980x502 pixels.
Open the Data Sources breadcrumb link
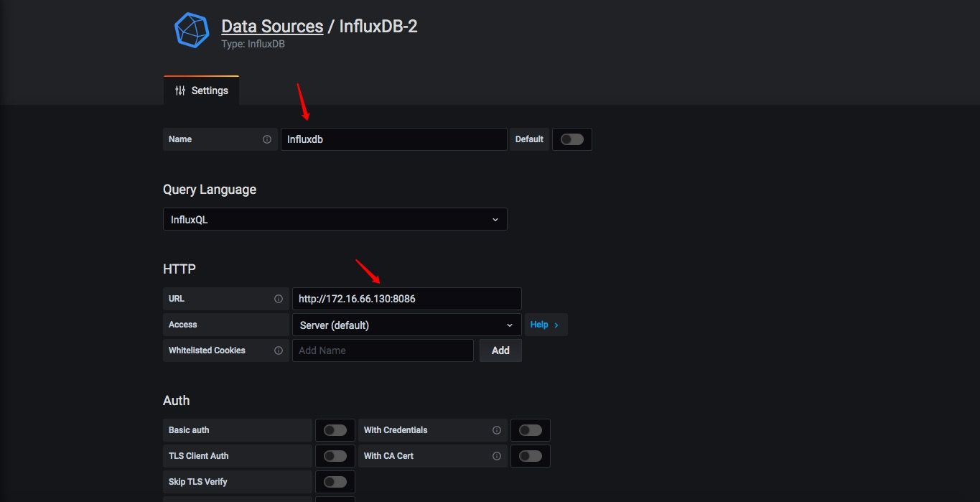pyautogui.click(x=272, y=27)
